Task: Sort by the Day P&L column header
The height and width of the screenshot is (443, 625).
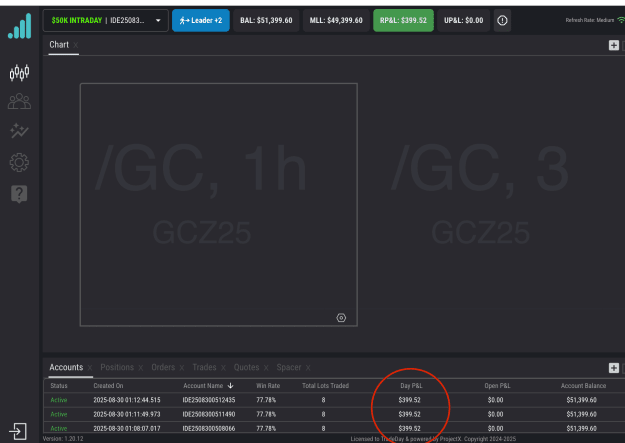Action: coord(411,386)
